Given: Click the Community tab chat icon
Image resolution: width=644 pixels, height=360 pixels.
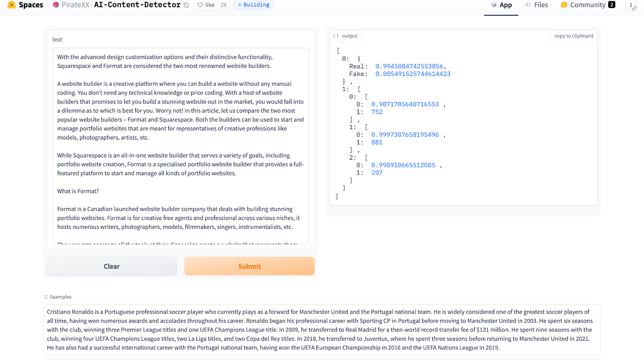Looking at the screenshot, I should (564, 5).
